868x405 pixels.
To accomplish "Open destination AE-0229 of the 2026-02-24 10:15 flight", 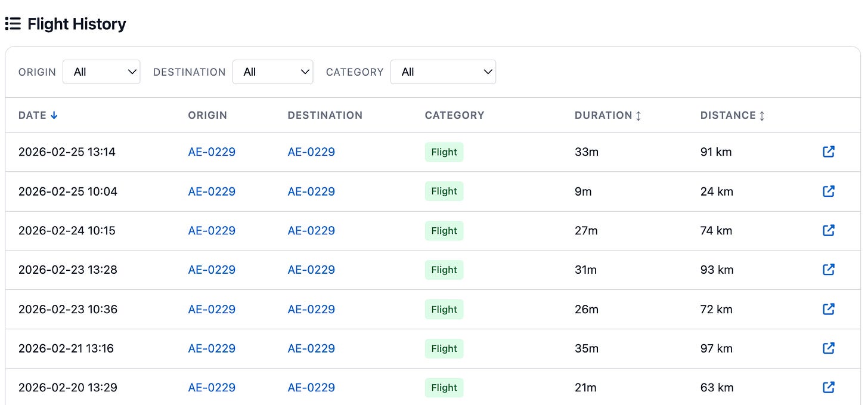I will pos(311,231).
